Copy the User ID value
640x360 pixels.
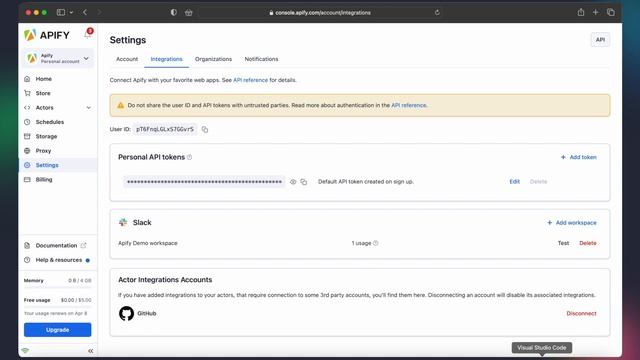(x=205, y=129)
